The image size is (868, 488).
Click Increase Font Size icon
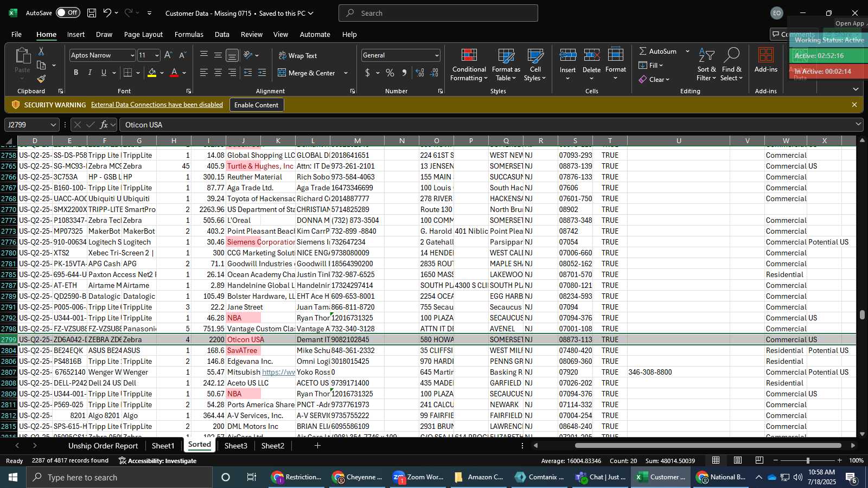168,55
